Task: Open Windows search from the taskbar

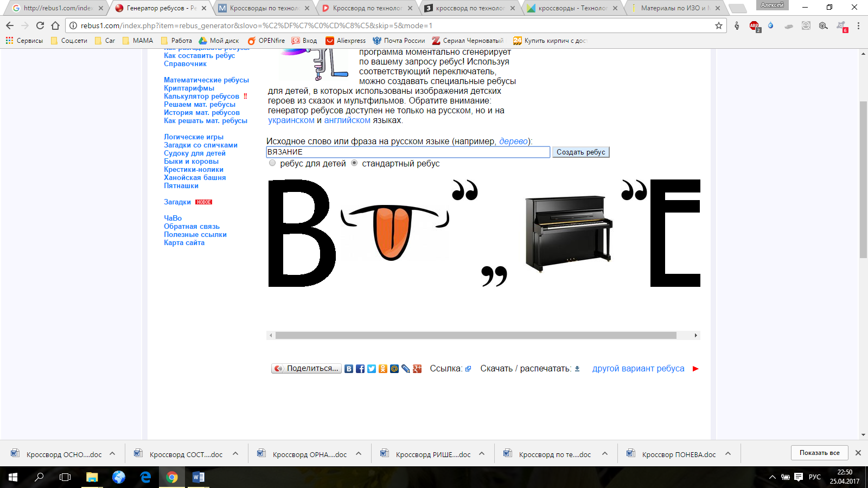Action: [x=39, y=477]
